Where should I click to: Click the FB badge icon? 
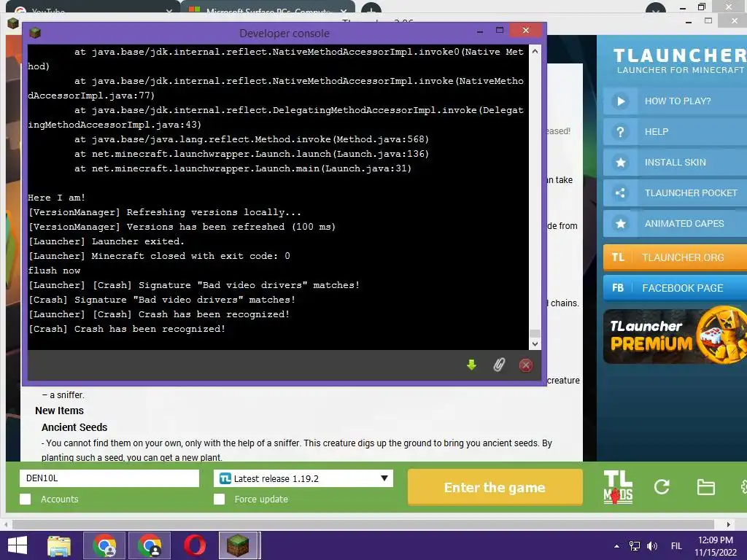618,288
